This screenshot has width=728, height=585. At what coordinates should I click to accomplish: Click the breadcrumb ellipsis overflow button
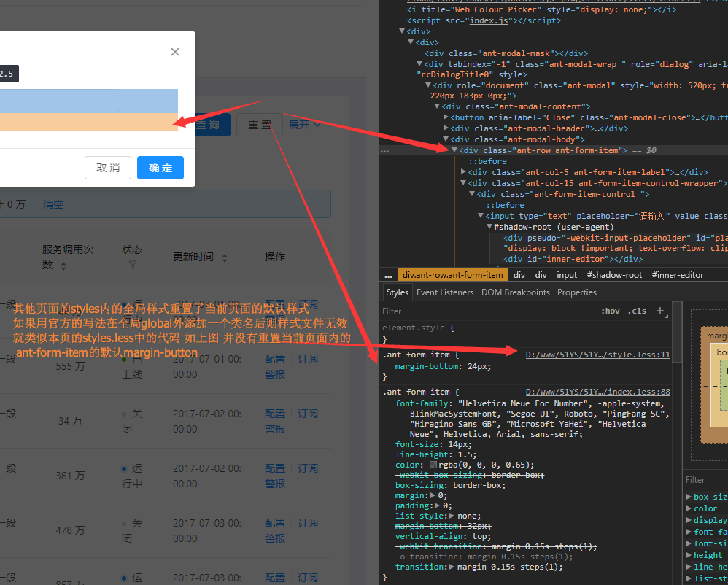point(388,275)
